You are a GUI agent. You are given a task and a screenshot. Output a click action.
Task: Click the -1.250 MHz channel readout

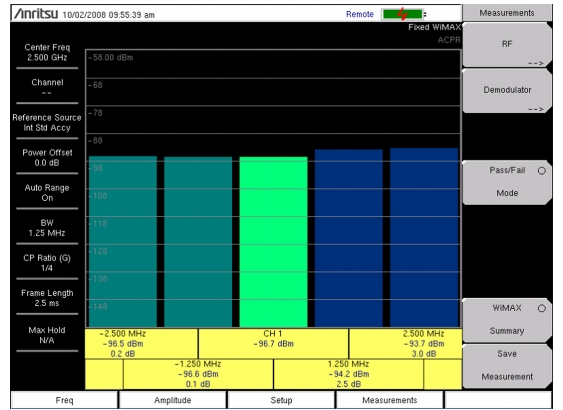pos(198,374)
